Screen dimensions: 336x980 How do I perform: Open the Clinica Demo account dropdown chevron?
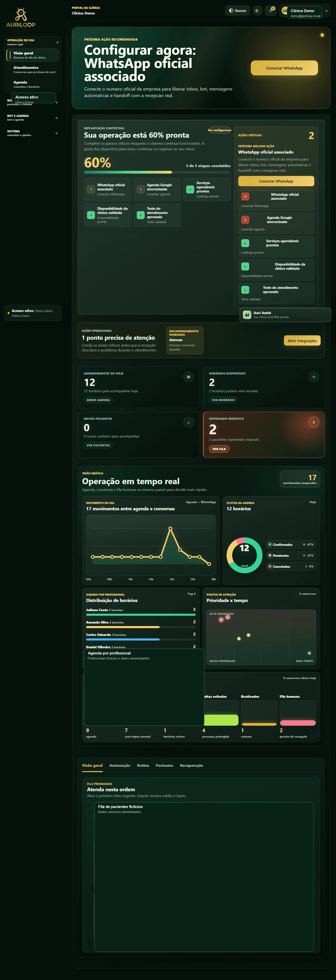click(x=326, y=11)
